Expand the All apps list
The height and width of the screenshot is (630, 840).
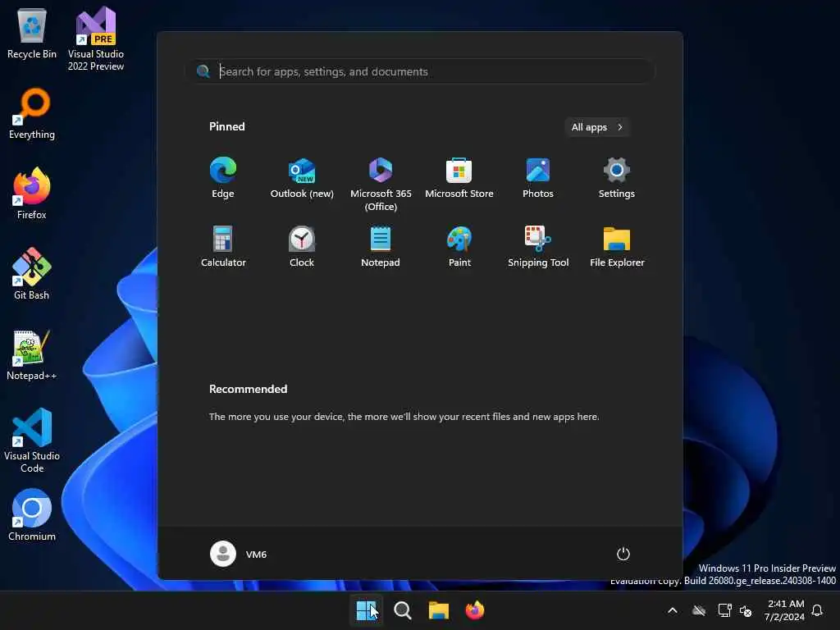(x=597, y=127)
